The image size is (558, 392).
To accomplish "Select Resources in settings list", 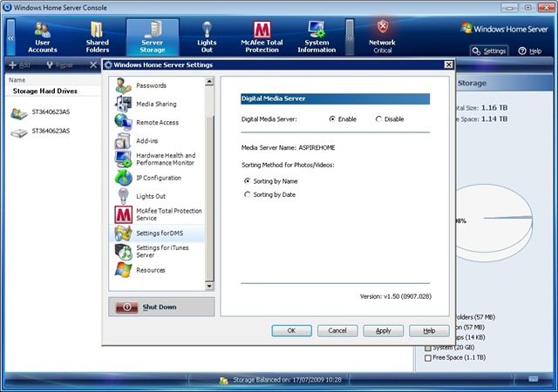I will tap(157, 270).
